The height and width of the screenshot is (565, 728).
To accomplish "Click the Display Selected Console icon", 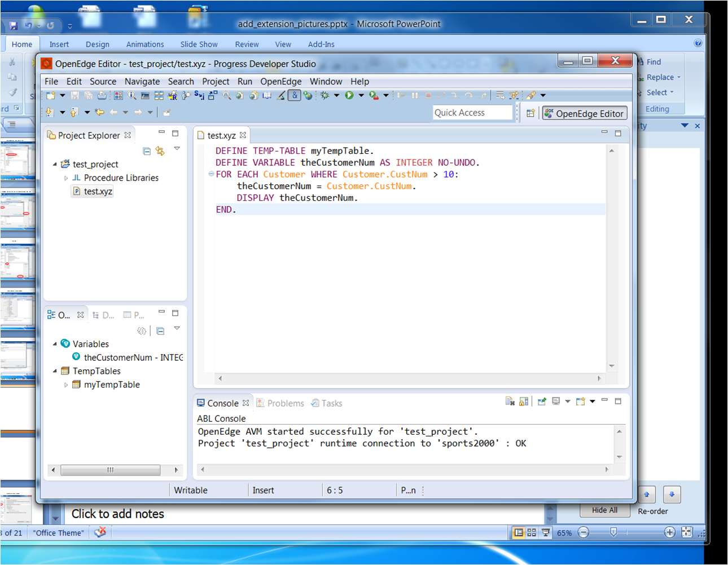I will pyautogui.click(x=556, y=401).
